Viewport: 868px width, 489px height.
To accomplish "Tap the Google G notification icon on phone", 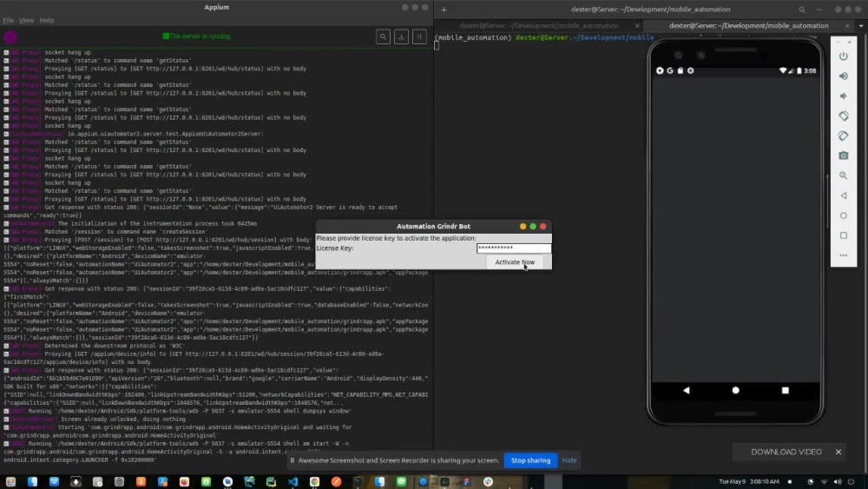I will point(670,71).
